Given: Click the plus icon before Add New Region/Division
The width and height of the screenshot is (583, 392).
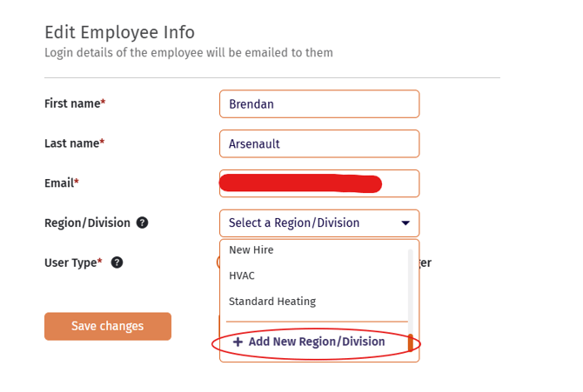Looking at the screenshot, I should [x=238, y=342].
